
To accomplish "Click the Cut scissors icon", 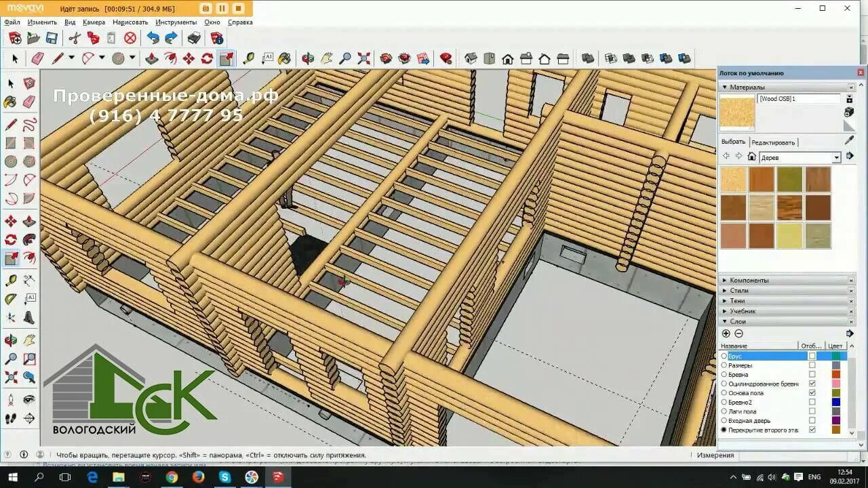I will pyautogui.click(x=75, y=38).
